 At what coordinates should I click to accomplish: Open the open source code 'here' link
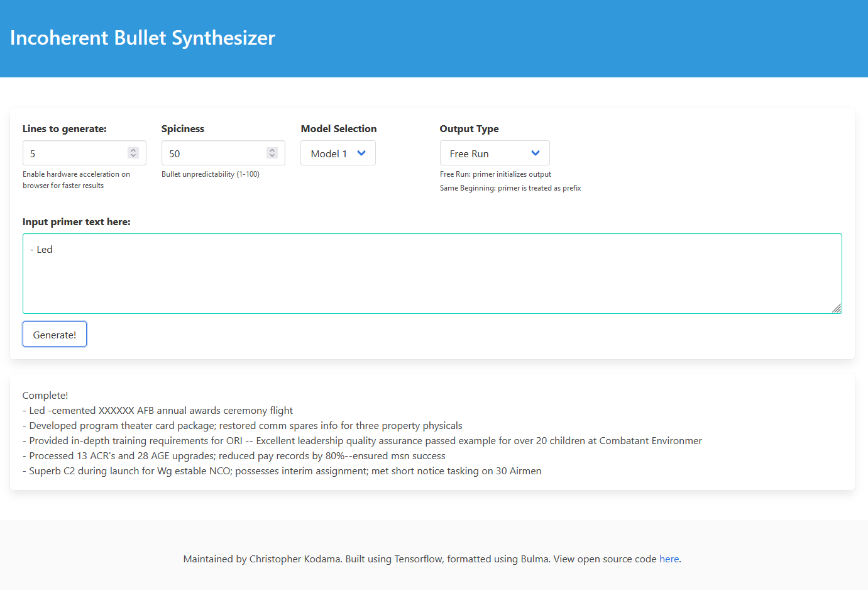pos(669,559)
